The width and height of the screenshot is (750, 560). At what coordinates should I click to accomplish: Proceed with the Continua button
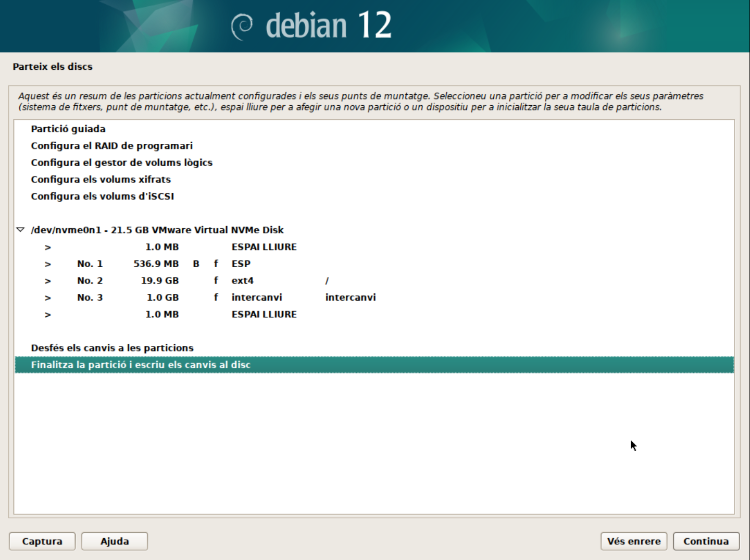(x=706, y=541)
